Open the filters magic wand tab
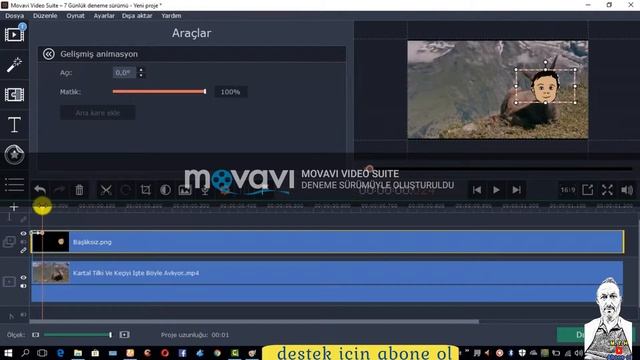Image resolution: width=640 pixels, height=360 pixels. pyautogui.click(x=14, y=64)
